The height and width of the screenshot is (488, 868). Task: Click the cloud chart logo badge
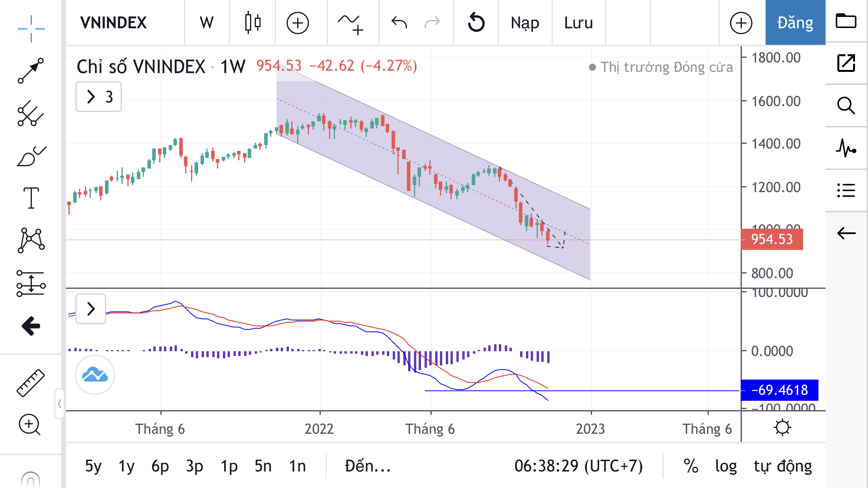tap(95, 375)
